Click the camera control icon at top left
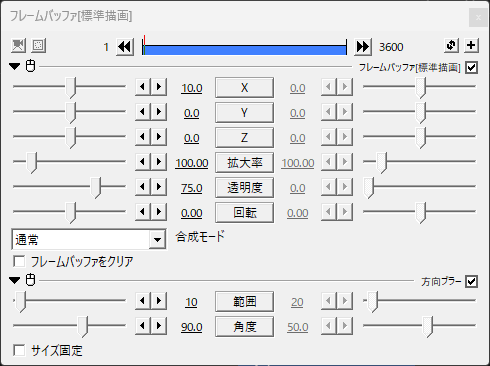 (x=18, y=45)
